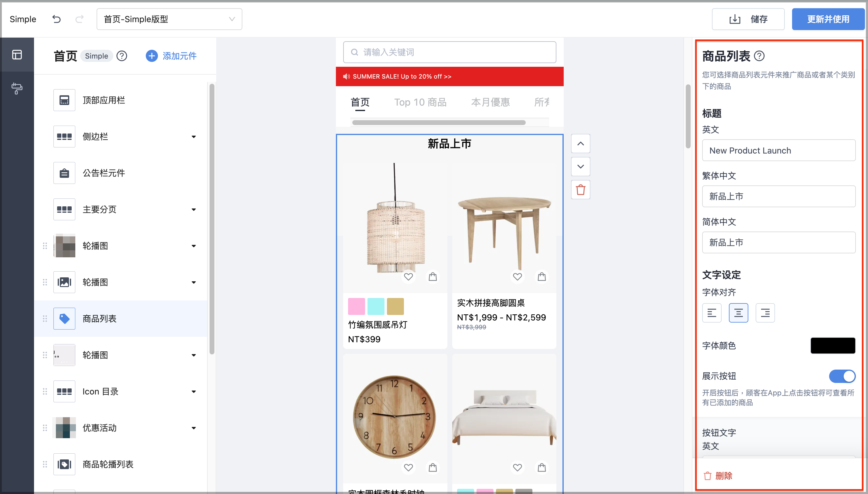This screenshot has width=868, height=494.
Task: Click the heart icon on the bed product
Action: (x=518, y=468)
